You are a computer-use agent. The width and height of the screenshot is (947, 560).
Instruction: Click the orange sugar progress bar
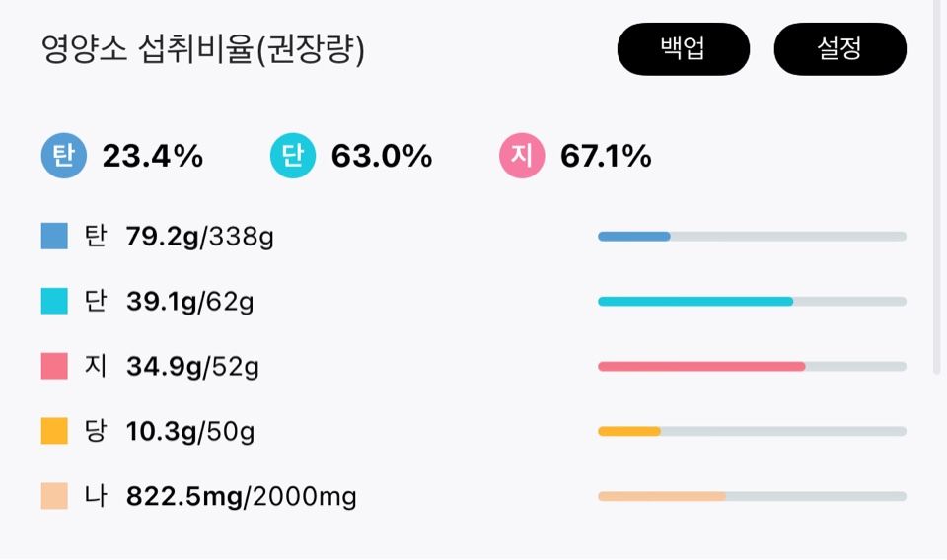(x=752, y=431)
